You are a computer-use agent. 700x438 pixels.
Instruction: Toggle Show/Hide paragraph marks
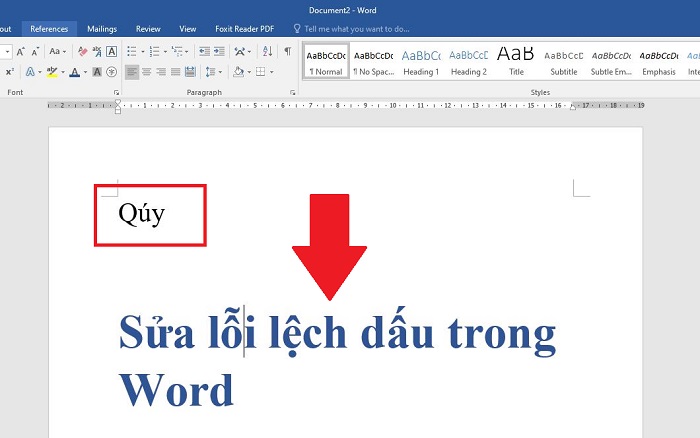[288, 51]
